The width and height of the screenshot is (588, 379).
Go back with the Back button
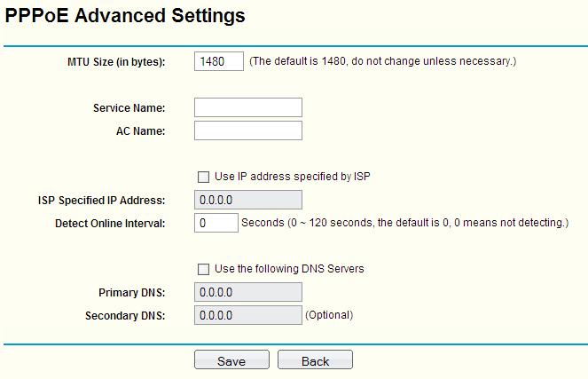[x=315, y=360]
